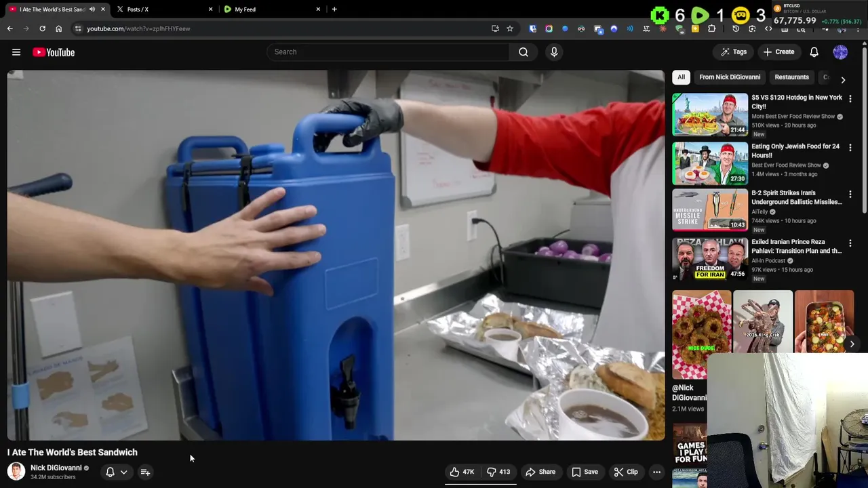Screen dimensions: 868x488
Task: Open a new browser tab
Action: [x=334, y=9]
